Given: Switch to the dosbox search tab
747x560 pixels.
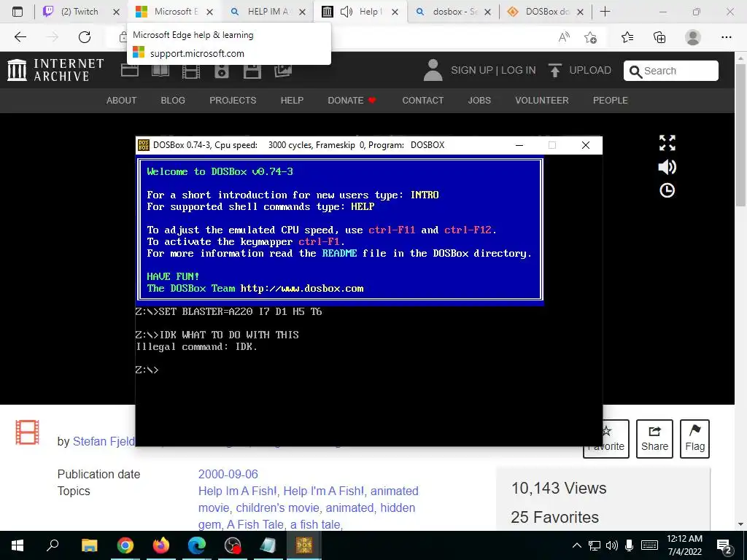Looking at the screenshot, I should pyautogui.click(x=453, y=12).
